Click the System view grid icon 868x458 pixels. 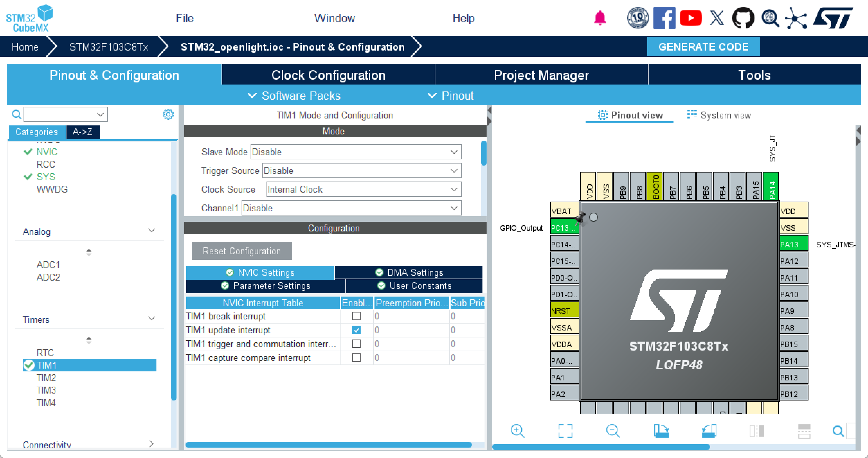692,115
